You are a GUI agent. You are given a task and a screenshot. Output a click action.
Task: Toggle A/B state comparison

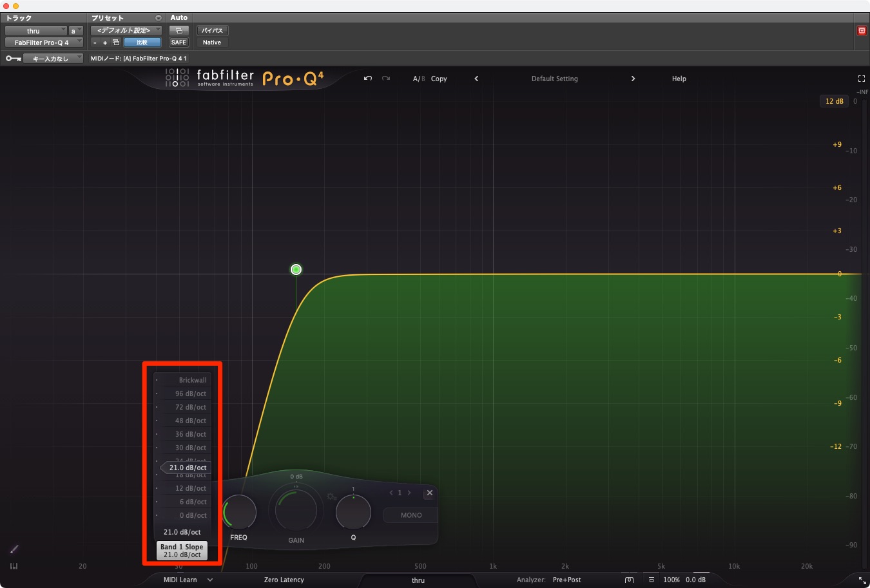click(419, 79)
